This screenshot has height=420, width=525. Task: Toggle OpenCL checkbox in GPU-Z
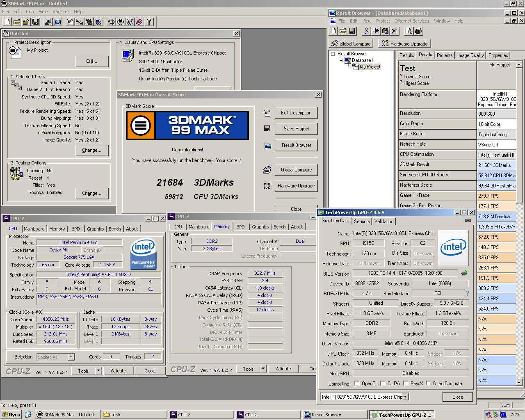pyautogui.click(x=357, y=383)
